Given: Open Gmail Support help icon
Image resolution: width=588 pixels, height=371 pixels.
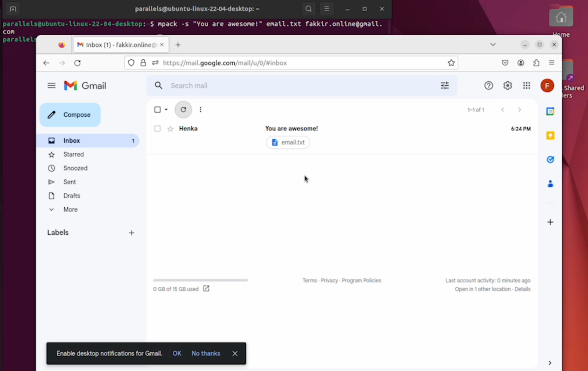Looking at the screenshot, I should 488,86.
